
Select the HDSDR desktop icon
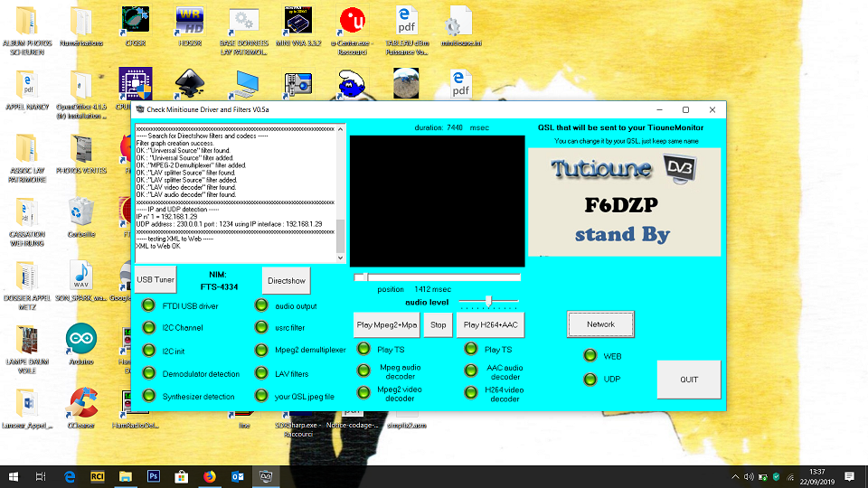[190, 22]
